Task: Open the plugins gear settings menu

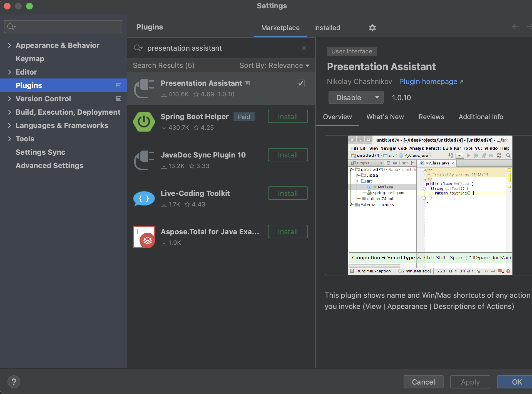Action: click(x=372, y=28)
